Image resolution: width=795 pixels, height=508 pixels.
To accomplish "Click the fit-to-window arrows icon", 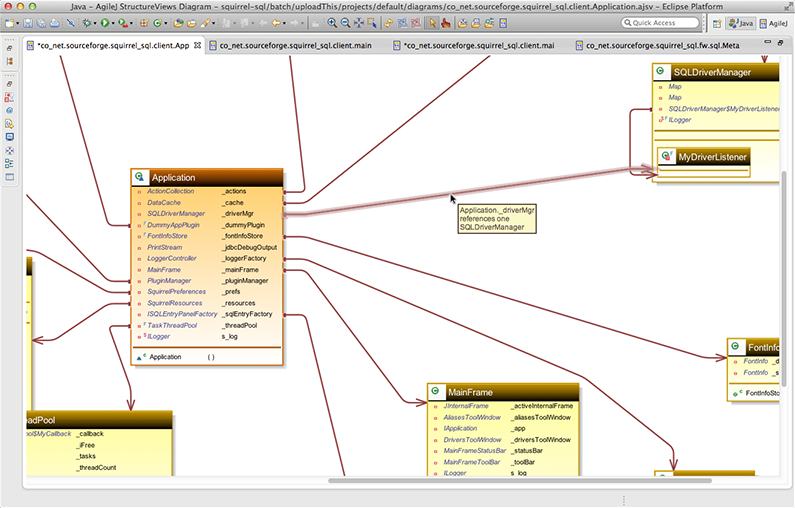I will pos(358,23).
